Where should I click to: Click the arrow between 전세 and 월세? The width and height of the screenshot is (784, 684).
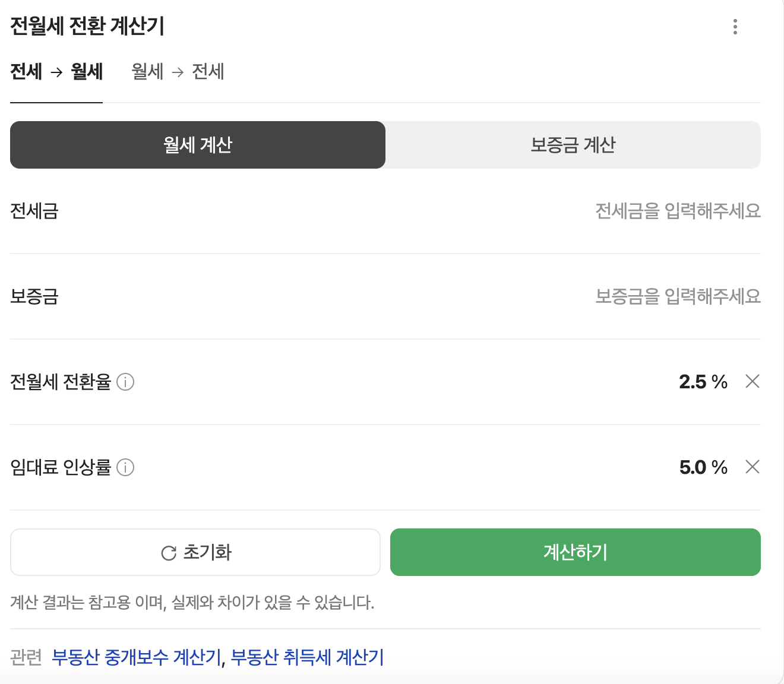point(56,71)
